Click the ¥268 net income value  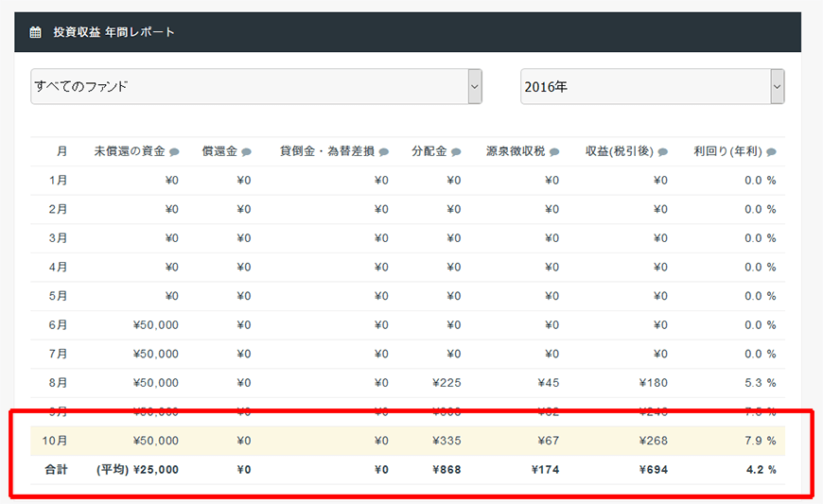point(654,441)
